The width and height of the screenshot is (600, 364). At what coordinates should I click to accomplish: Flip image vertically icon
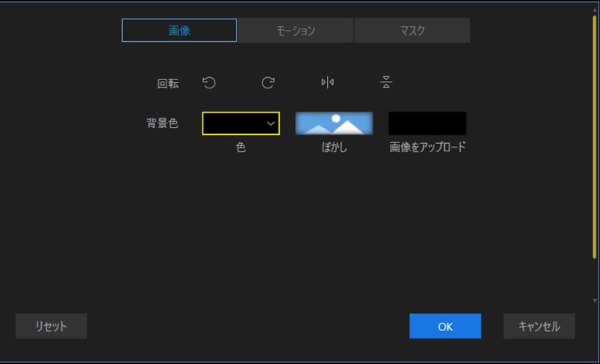[386, 82]
